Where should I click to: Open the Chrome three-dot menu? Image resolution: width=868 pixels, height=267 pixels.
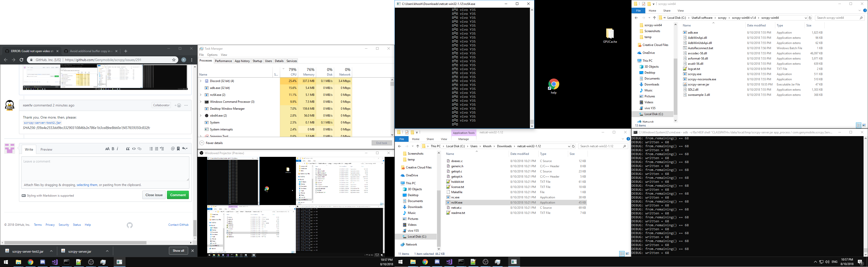(191, 60)
